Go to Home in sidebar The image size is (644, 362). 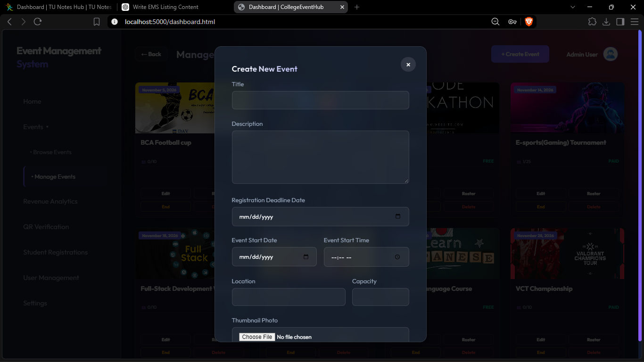[x=32, y=101]
